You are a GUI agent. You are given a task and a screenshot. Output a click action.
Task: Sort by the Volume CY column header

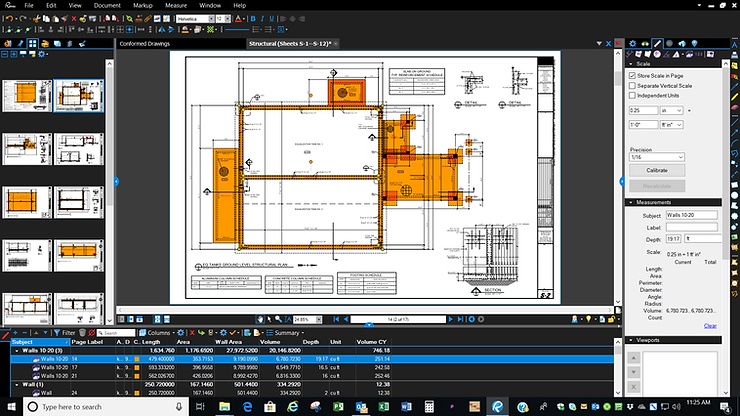(x=373, y=342)
